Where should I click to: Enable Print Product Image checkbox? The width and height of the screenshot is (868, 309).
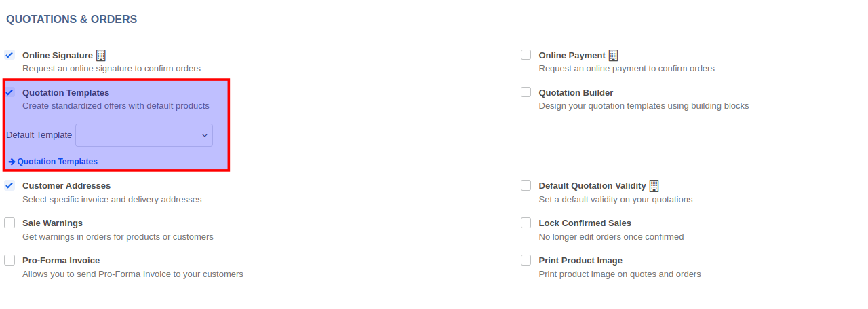pos(526,260)
